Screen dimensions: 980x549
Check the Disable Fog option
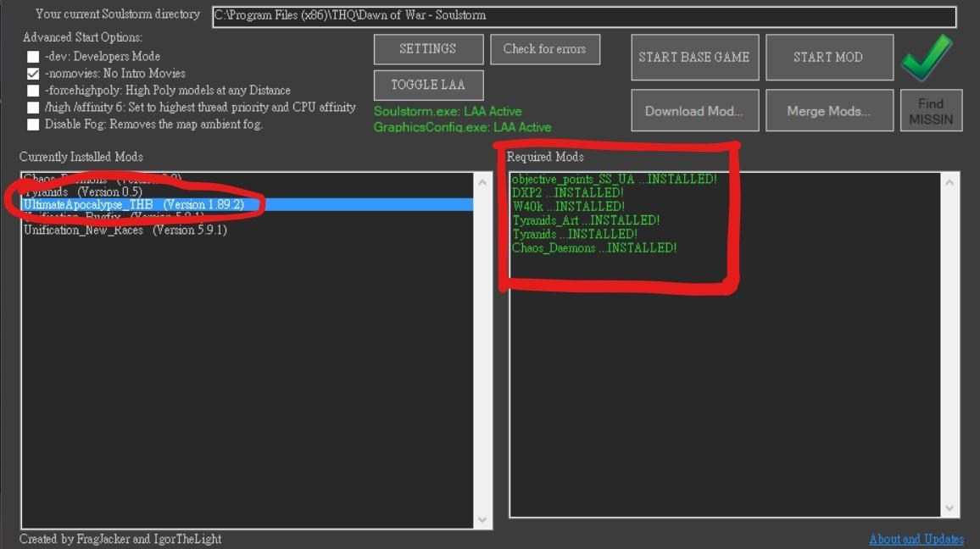pyautogui.click(x=33, y=125)
